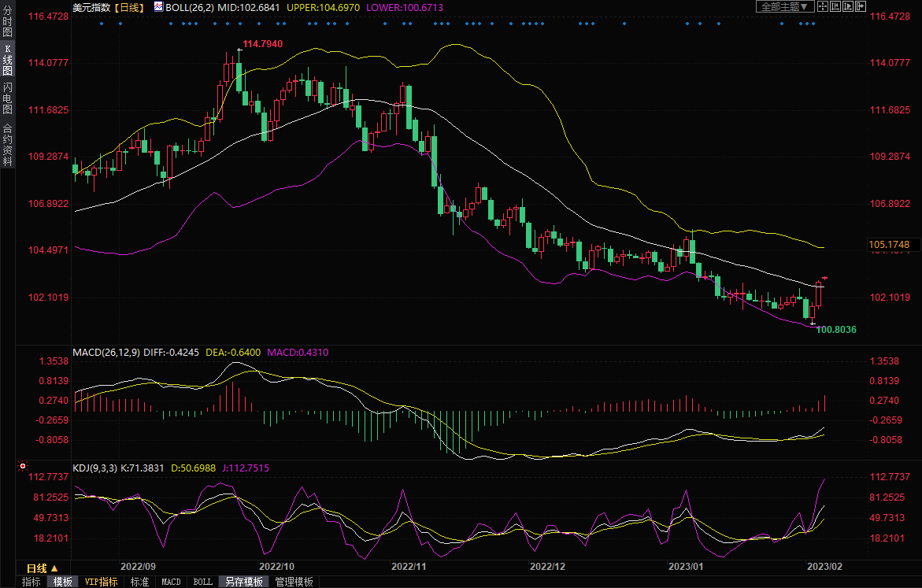Apply the MACD template at bottom
The height and width of the screenshot is (588, 922).
[x=171, y=582]
